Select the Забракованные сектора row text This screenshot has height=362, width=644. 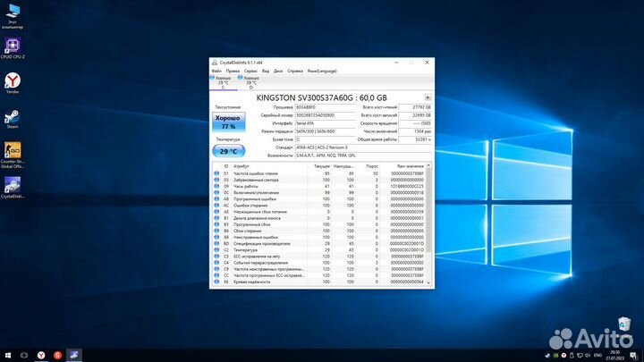[256, 180]
